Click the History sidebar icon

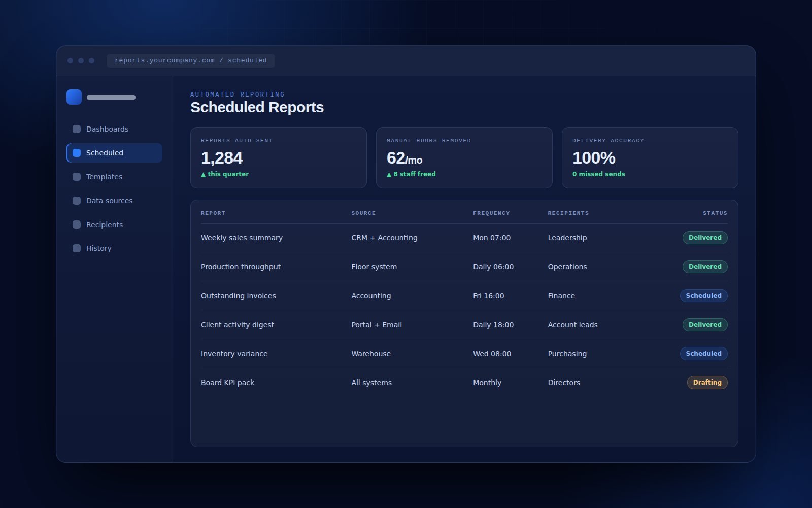(77, 248)
